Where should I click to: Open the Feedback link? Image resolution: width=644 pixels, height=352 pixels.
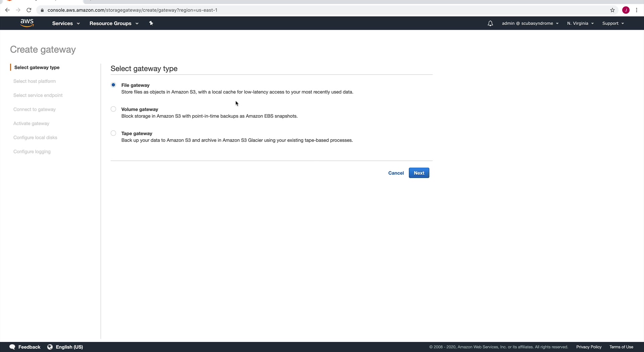29,347
